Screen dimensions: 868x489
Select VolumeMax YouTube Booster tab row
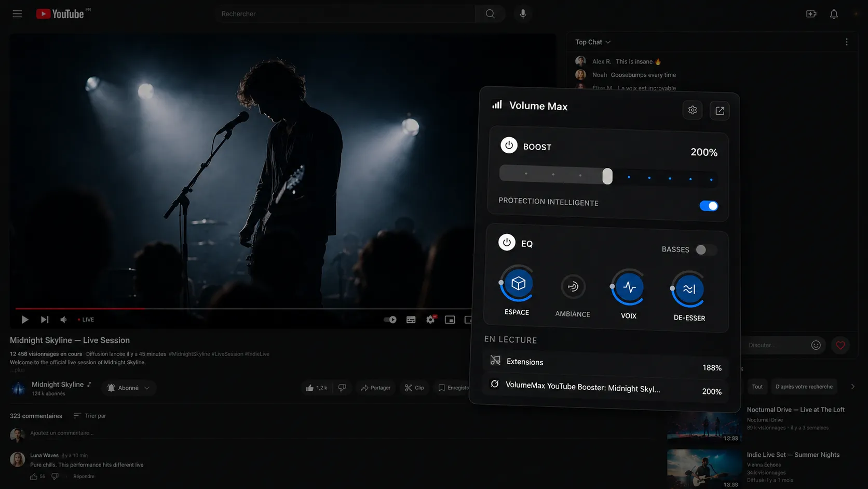point(605,388)
